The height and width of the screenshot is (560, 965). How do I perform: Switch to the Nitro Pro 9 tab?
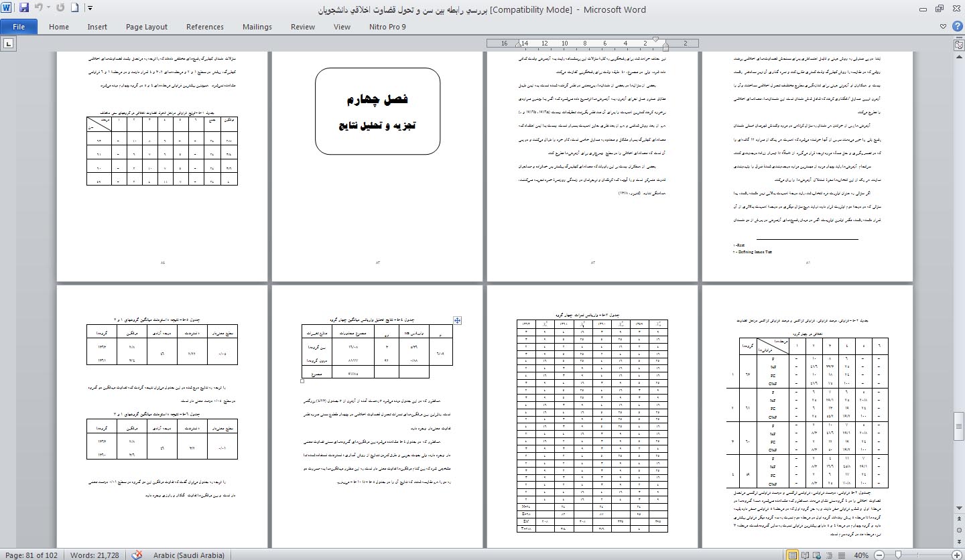coord(387,27)
